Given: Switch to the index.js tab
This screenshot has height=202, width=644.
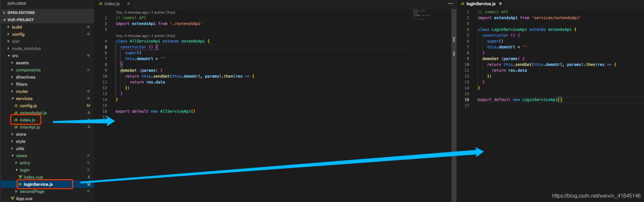Looking at the screenshot, I should tap(112, 4).
